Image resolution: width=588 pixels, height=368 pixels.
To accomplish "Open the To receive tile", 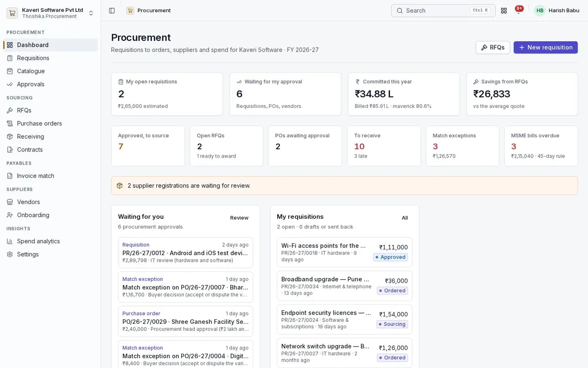I will (x=384, y=146).
